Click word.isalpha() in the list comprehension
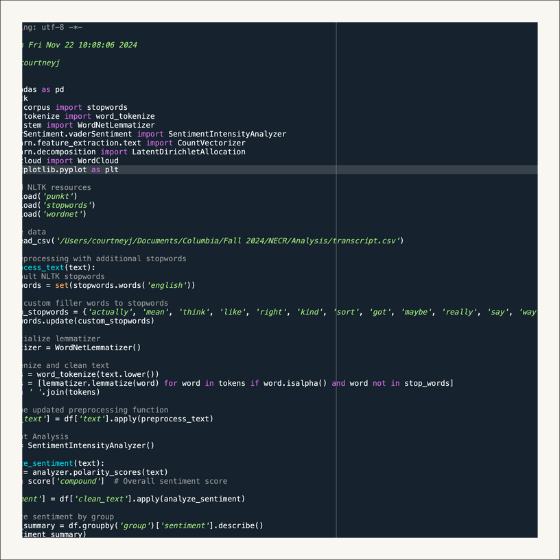 coord(295,384)
